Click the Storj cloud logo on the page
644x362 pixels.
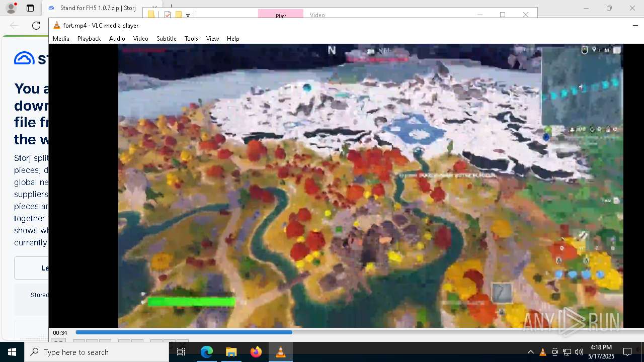(24, 58)
